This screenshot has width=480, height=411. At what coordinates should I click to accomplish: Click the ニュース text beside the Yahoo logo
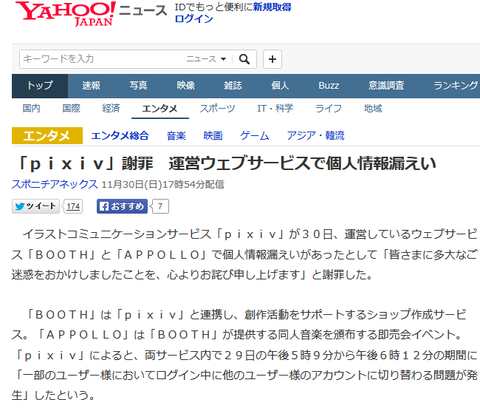[x=143, y=10]
